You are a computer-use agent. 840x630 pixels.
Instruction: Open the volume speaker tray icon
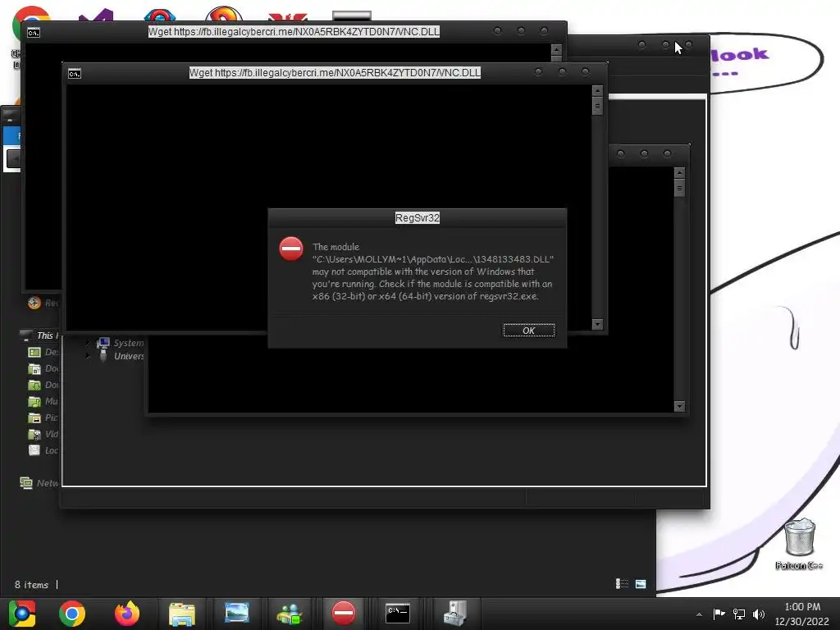pyautogui.click(x=759, y=614)
